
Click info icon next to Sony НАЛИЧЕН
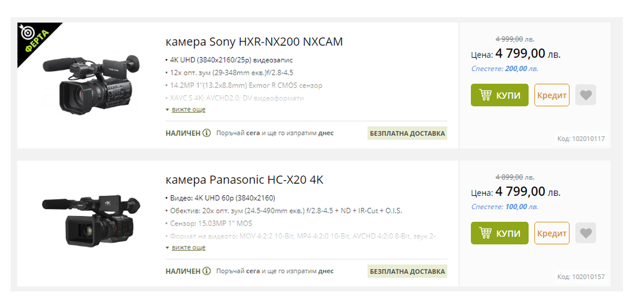point(207,133)
